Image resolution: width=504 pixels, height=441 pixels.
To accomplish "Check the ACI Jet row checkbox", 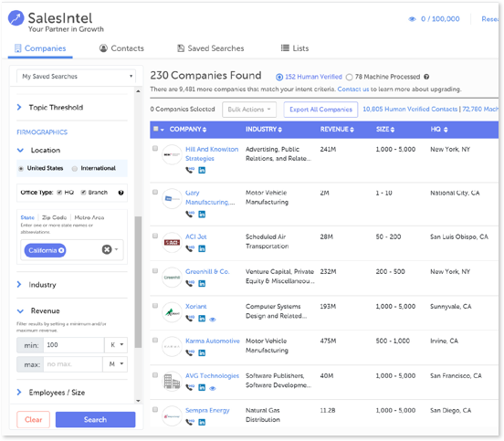I will click(155, 236).
